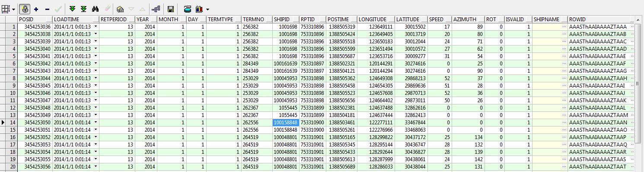Select LATITUDE cell 29873011
This screenshot has height=172, width=644.
coord(411,101)
